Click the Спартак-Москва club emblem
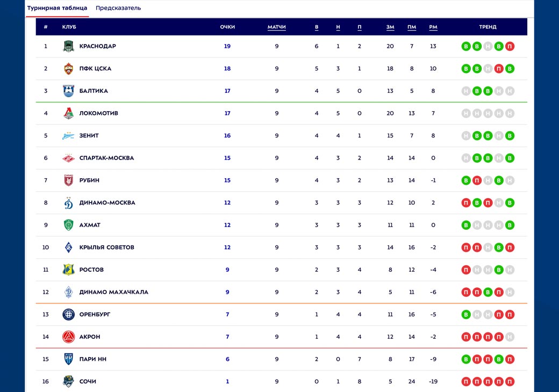Image resolution: width=559 pixels, height=392 pixels. click(68, 158)
